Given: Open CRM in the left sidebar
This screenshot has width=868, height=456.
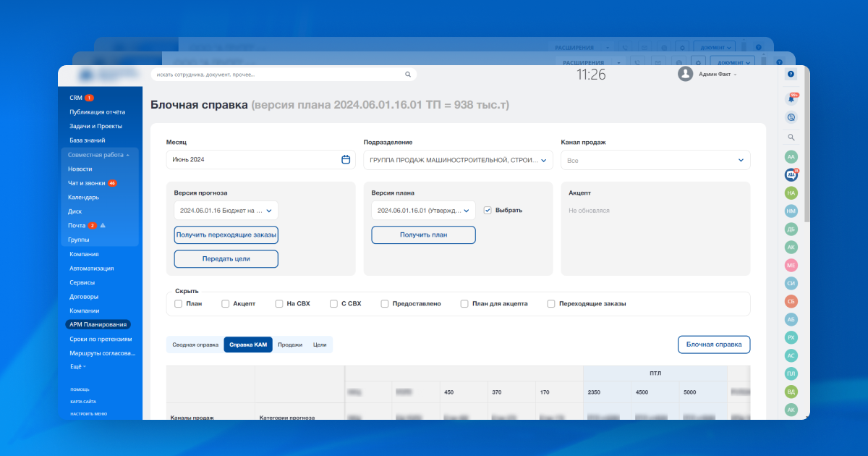Looking at the screenshot, I should pyautogui.click(x=76, y=98).
